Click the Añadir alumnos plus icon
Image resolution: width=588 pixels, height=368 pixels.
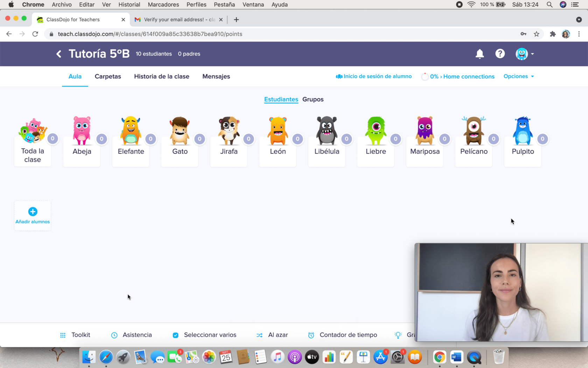(33, 211)
